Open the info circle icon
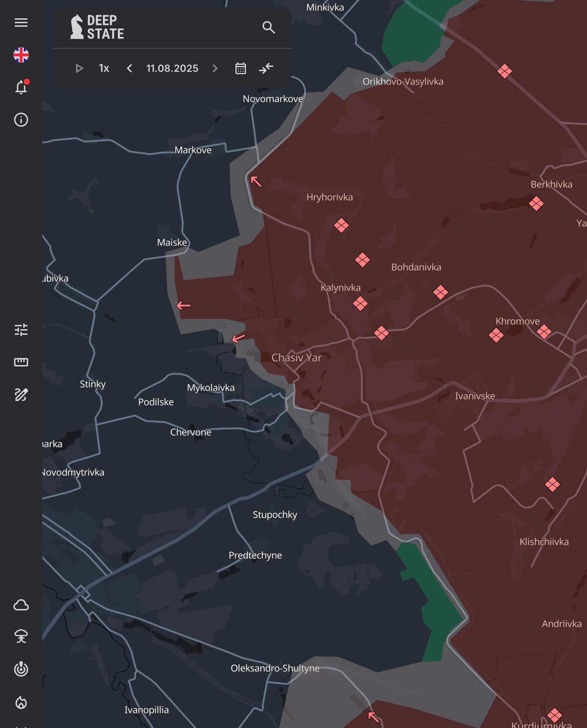 point(21,120)
